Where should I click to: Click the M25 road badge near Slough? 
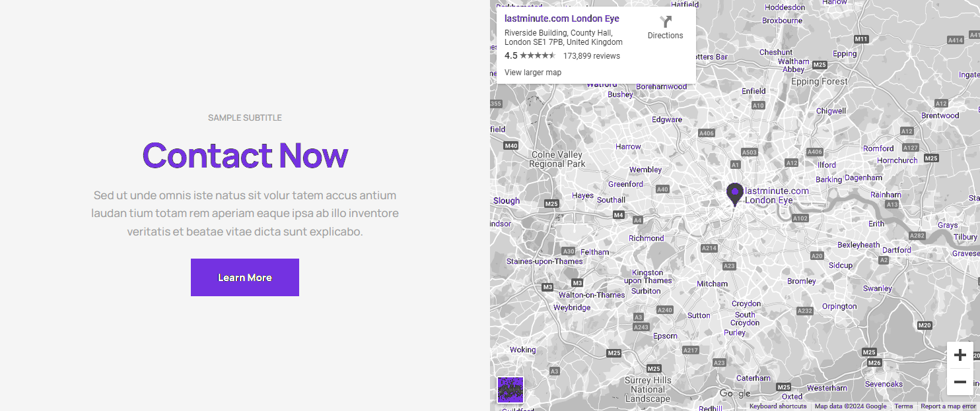point(551,204)
